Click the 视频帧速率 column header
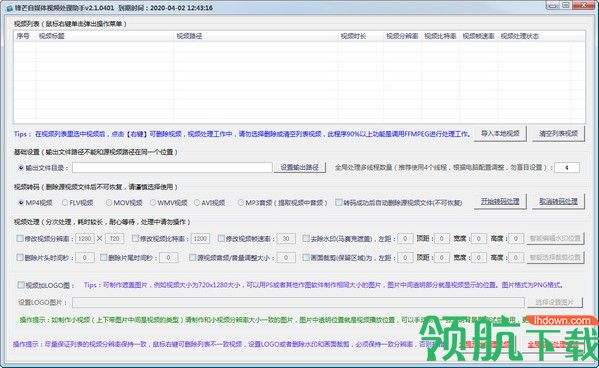 pos(479,36)
